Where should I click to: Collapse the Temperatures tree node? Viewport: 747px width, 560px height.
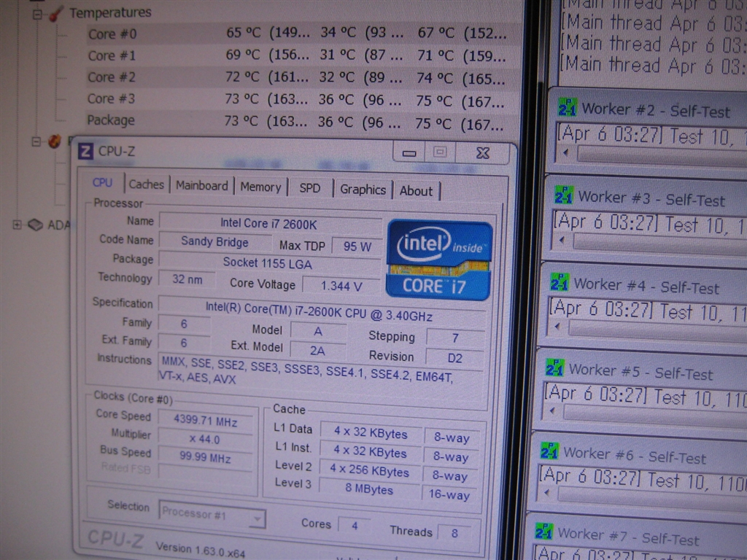37,15
